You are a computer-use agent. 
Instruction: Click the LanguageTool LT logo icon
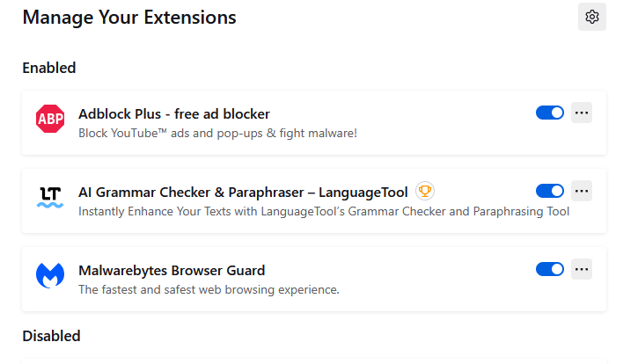click(50, 197)
